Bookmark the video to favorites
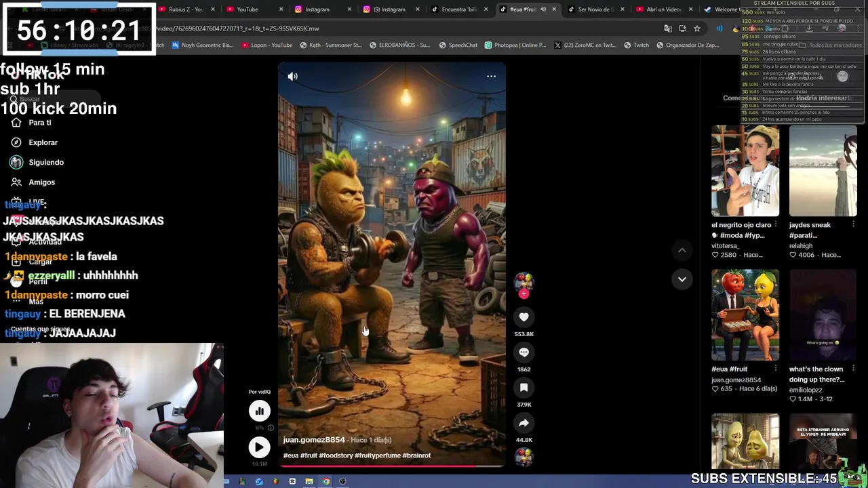868x488 pixels. click(524, 388)
